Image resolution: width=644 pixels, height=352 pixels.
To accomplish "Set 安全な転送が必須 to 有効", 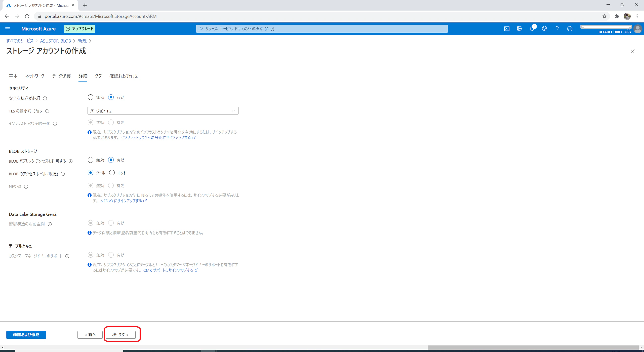I will (111, 97).
